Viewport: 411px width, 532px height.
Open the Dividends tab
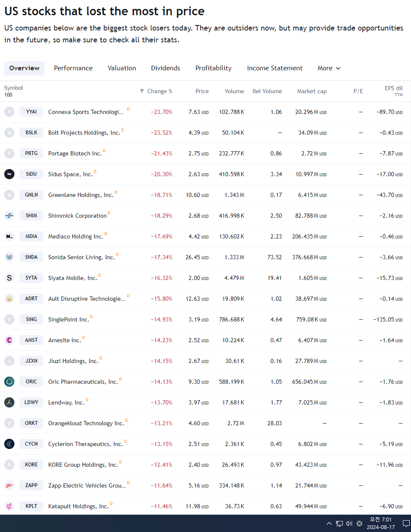point(166,68)
